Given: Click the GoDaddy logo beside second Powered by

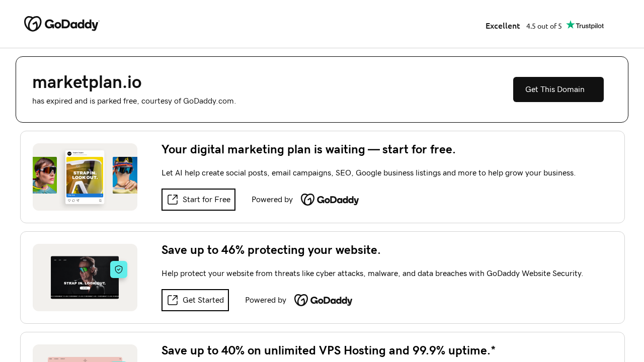Looking at the screenshot, I should click(x=323, y=300).
